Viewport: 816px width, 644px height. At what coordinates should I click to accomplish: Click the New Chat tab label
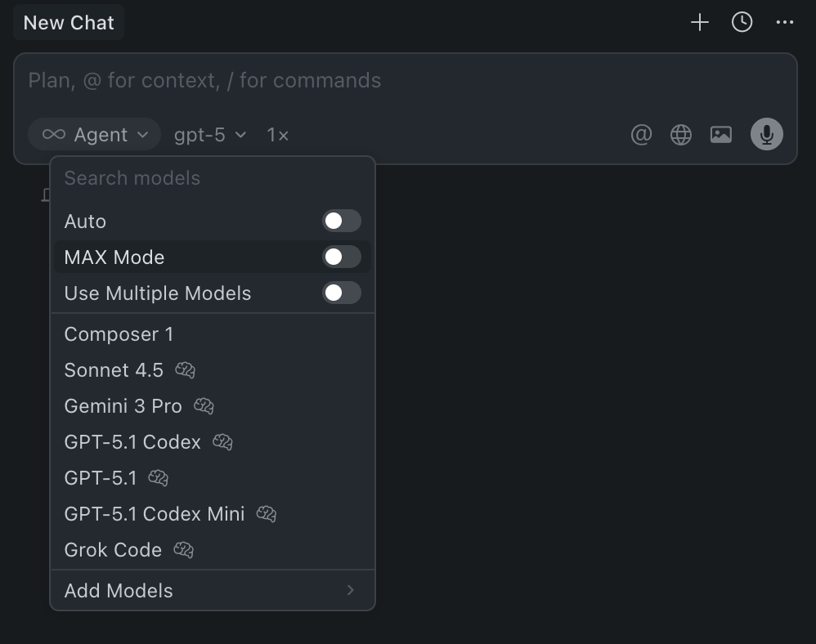click(69, 23)
